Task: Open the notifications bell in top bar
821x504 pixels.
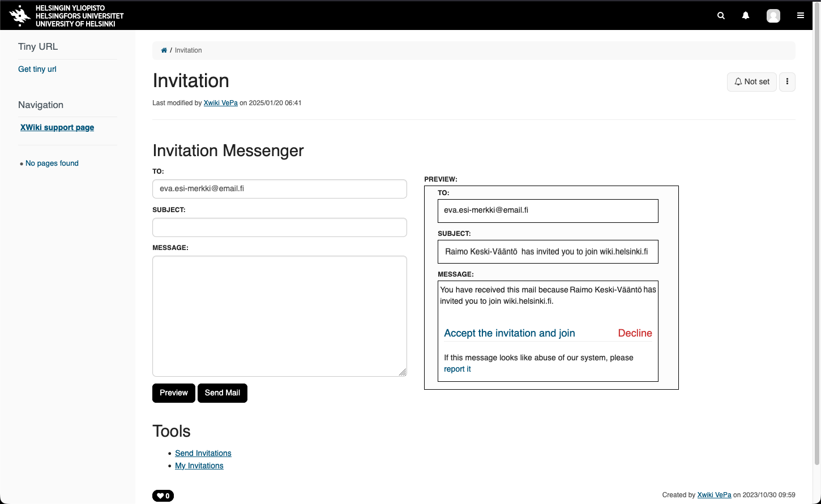Action: click(x=746, y=16)
